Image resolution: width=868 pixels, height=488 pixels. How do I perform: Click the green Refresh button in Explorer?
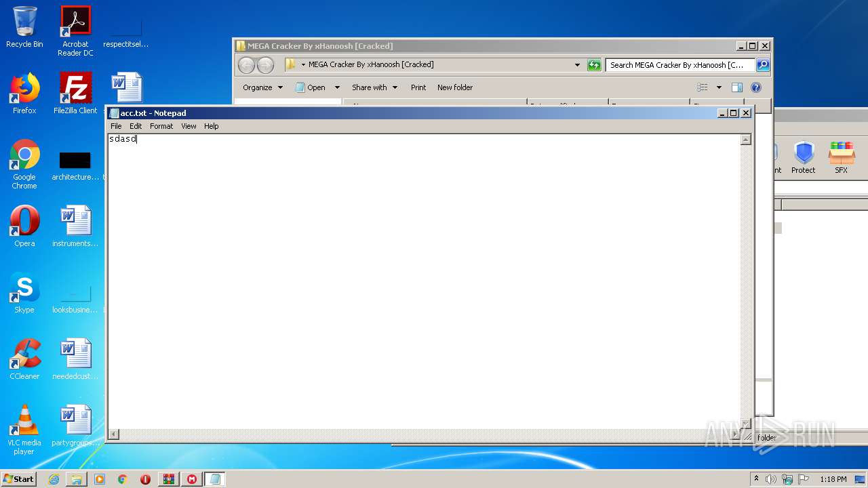(594, 65)
